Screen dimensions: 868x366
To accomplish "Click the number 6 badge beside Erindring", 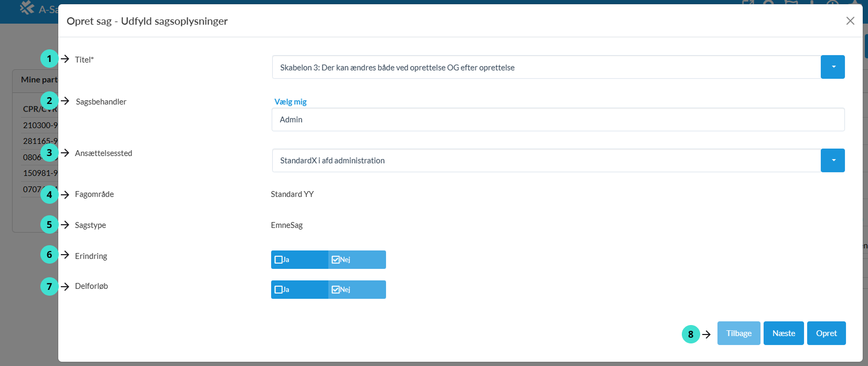I will [49, 255].
